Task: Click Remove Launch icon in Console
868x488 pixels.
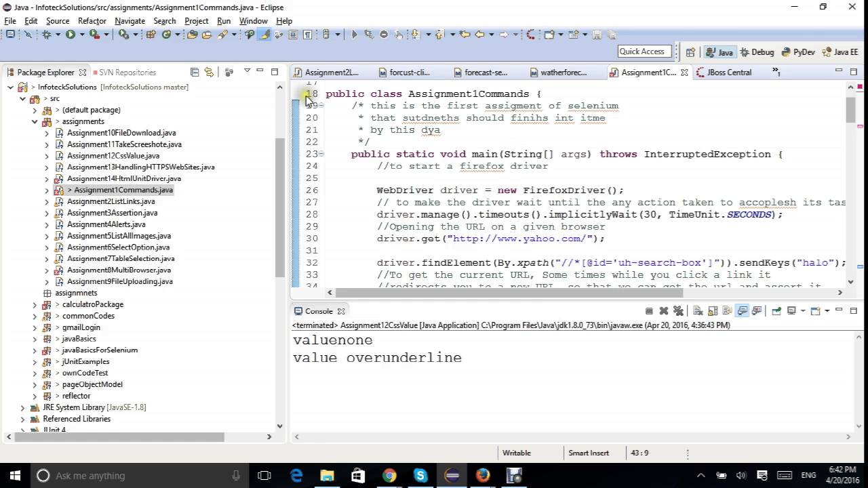Action: point(664,311)
